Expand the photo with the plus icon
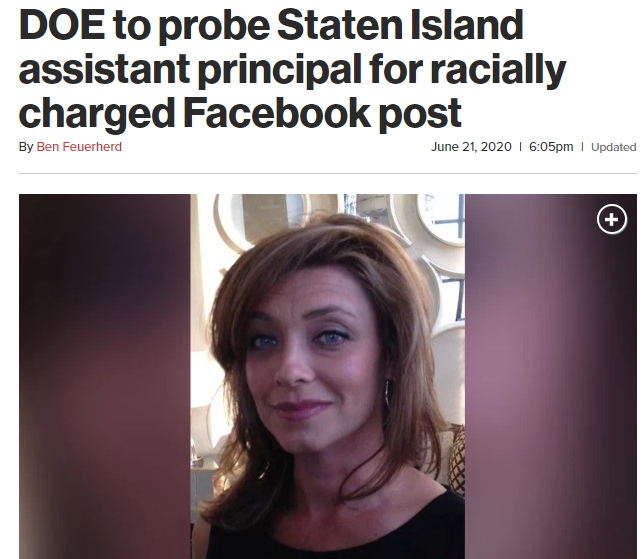This screenshot has width=644, height=559. click(x=612, y=219)
